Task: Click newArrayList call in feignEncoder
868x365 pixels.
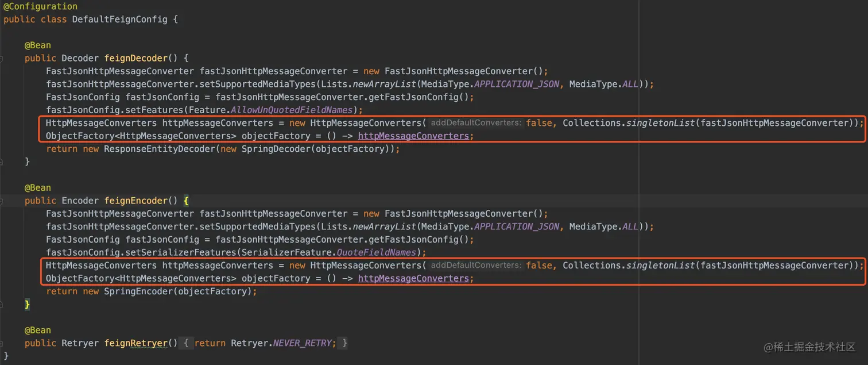Action: click(384, 226)
